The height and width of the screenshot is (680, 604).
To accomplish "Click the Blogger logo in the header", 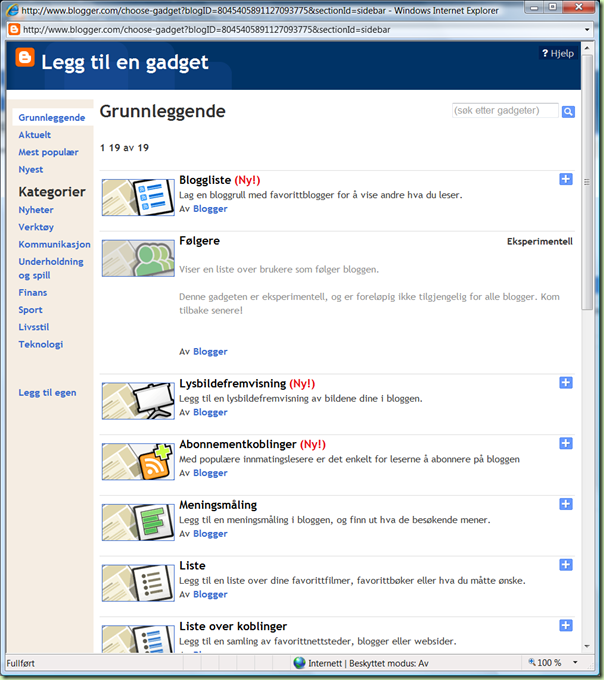I will 25,57.
